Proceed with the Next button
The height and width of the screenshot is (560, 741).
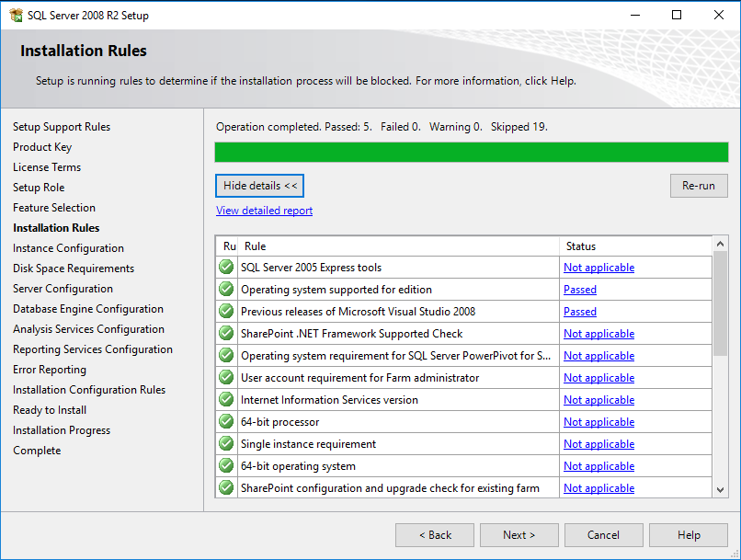coord(519,535)
